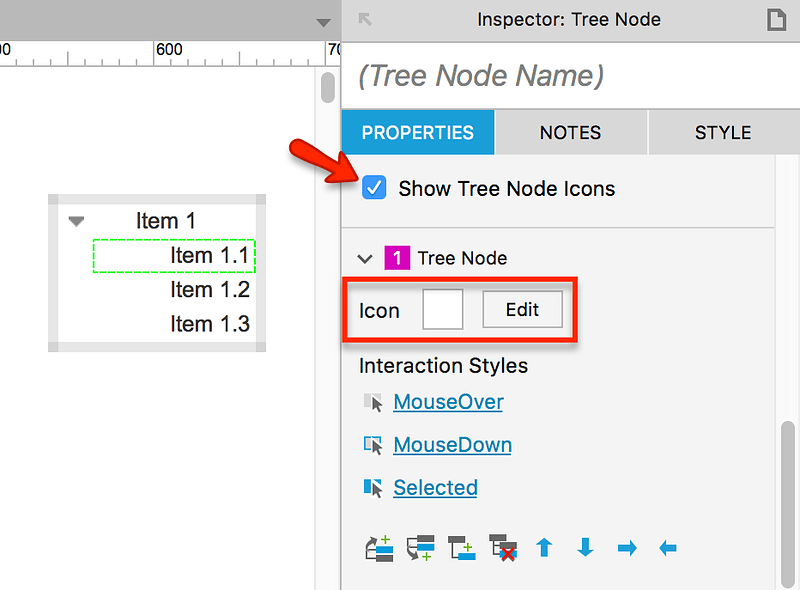The image size is (800, 590).
Task: Switch to the PROPERTIES tab
Action: (x=418, y=133)
